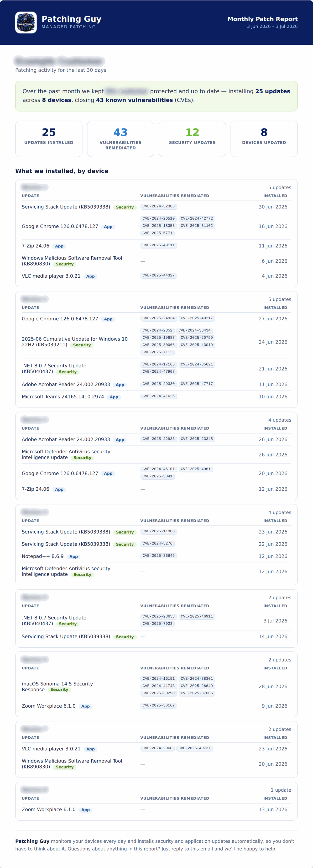Select the CVE-2024-16191 tag
Image resolution: width=313 pixels, height=868 pixels.
[x=158, y=679]
